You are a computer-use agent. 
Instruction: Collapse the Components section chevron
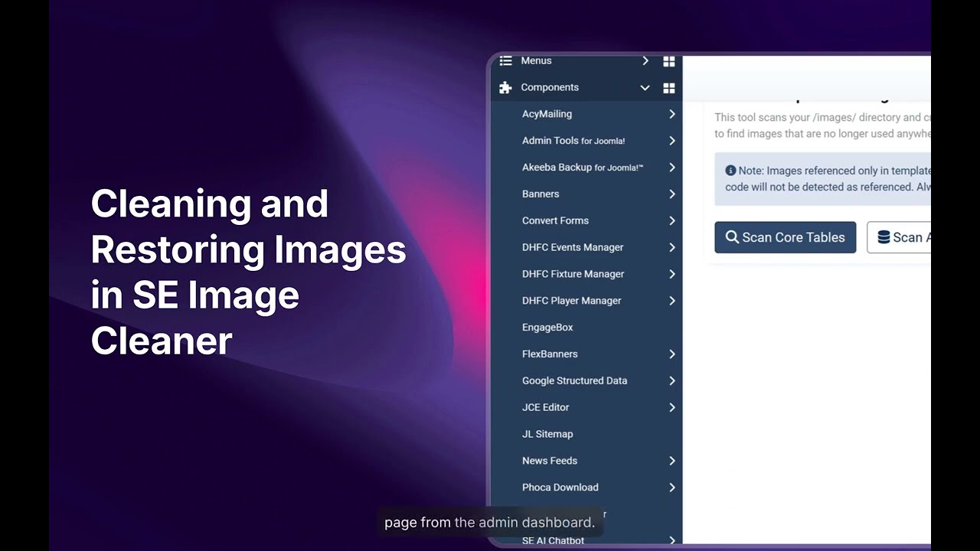[645, 88]
